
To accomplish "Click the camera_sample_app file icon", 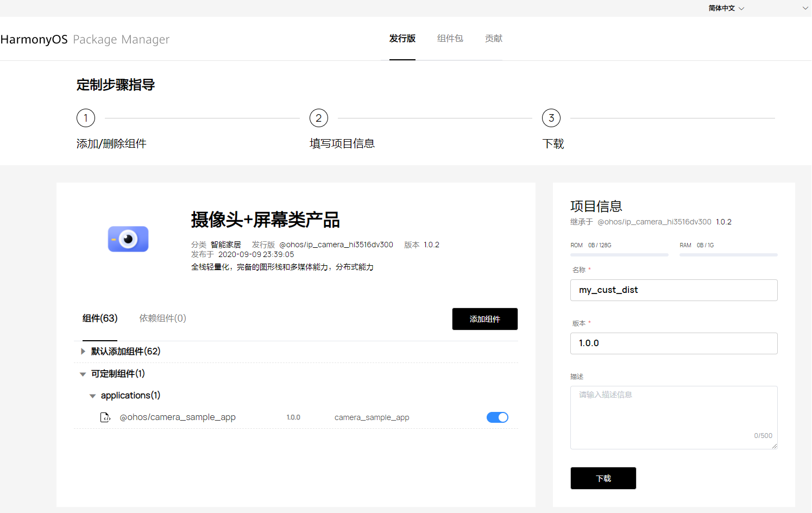I will [105, 417].
